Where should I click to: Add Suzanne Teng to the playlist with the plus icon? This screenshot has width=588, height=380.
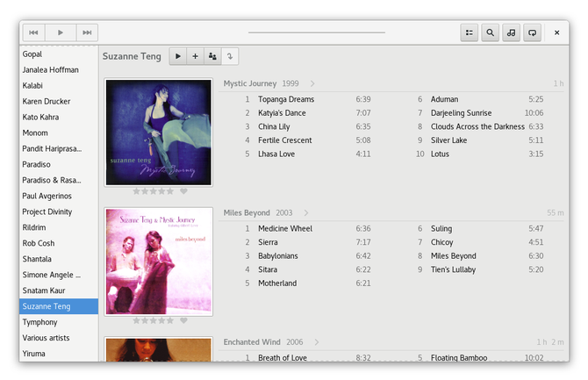[x=195, y=56]
